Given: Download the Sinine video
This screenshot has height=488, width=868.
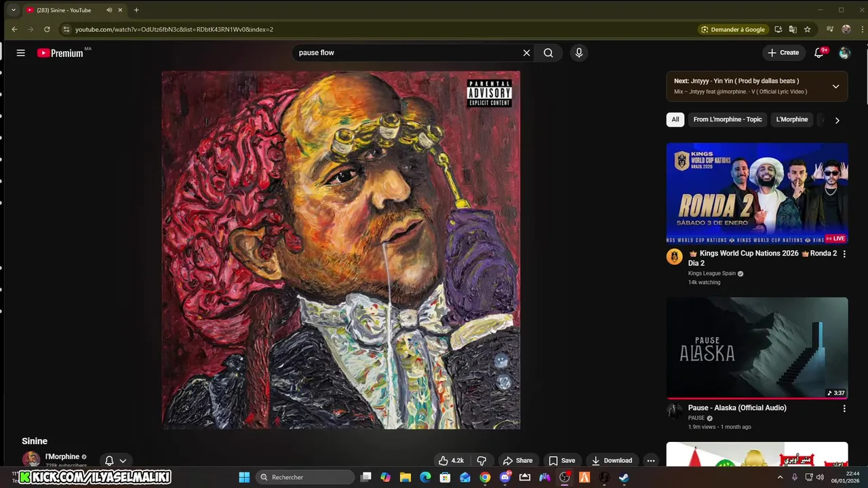Looking at the screenshot, I should 612,460.
